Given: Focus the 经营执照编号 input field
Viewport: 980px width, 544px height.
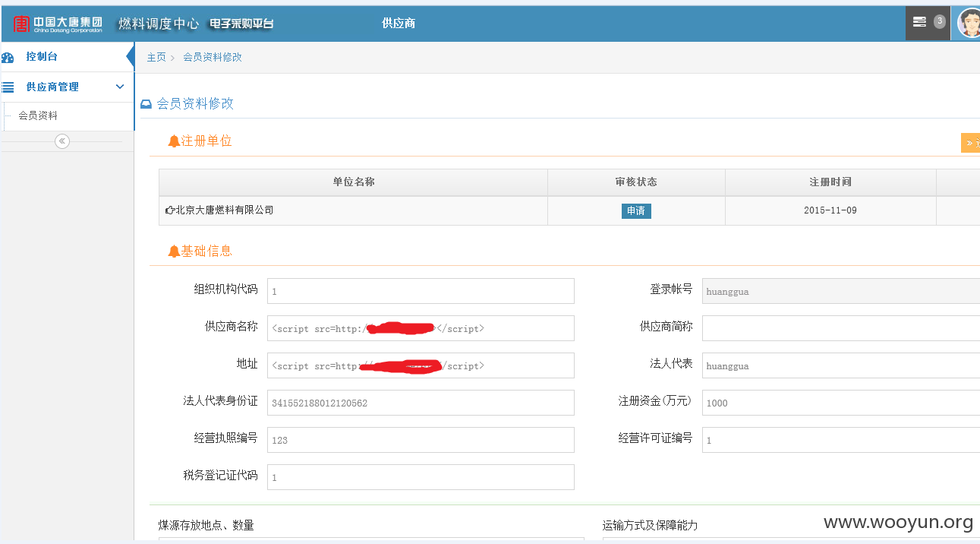Looking at the screenshot, I should [421, 440].
